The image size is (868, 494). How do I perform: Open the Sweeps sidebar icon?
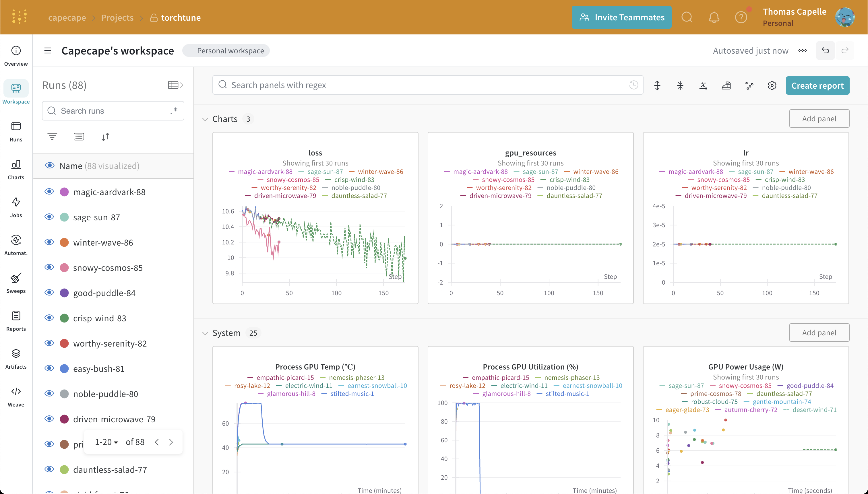(16, 279)
